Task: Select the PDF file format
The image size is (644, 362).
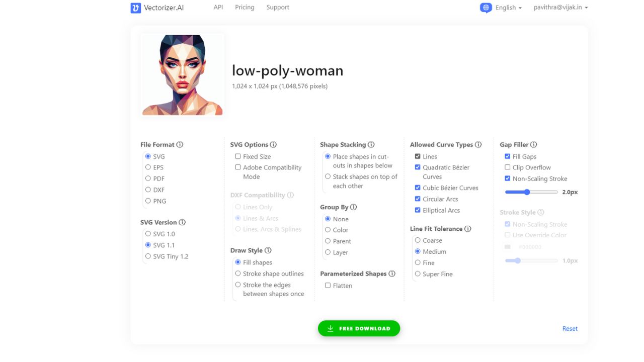Action: 148,178
